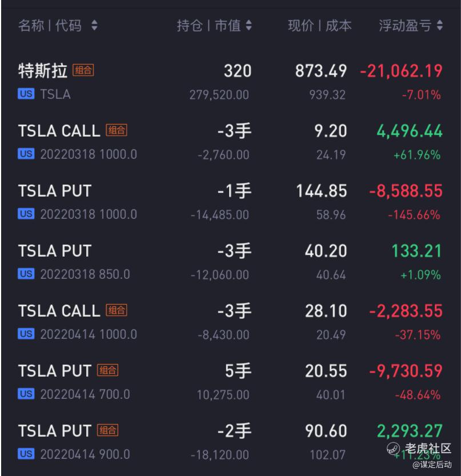This screenshot has width=461, height=476.
Task: Click 组合 badge on TSLA PUT 700.0
Action: point(108,370)
